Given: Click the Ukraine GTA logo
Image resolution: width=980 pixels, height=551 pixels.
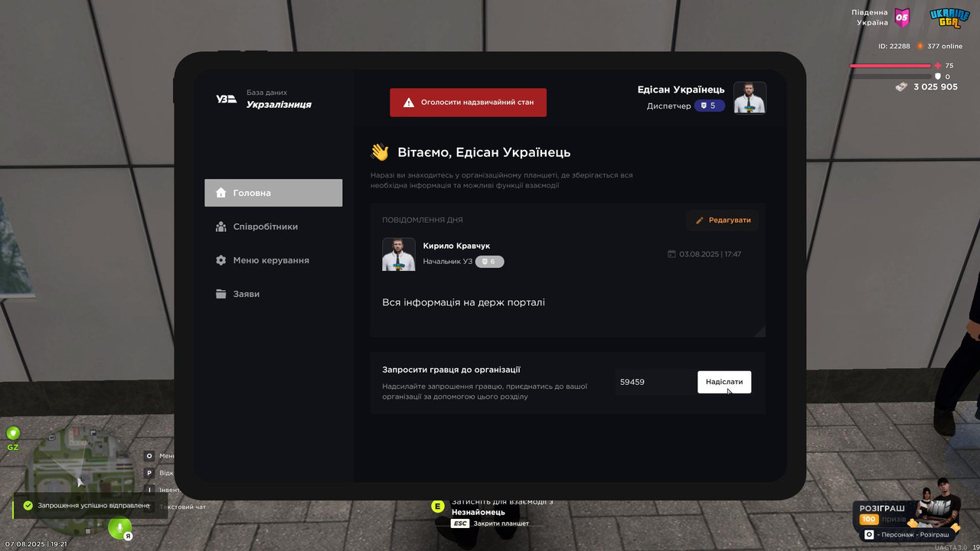Looking at the screenshot, I should (949, 18).
